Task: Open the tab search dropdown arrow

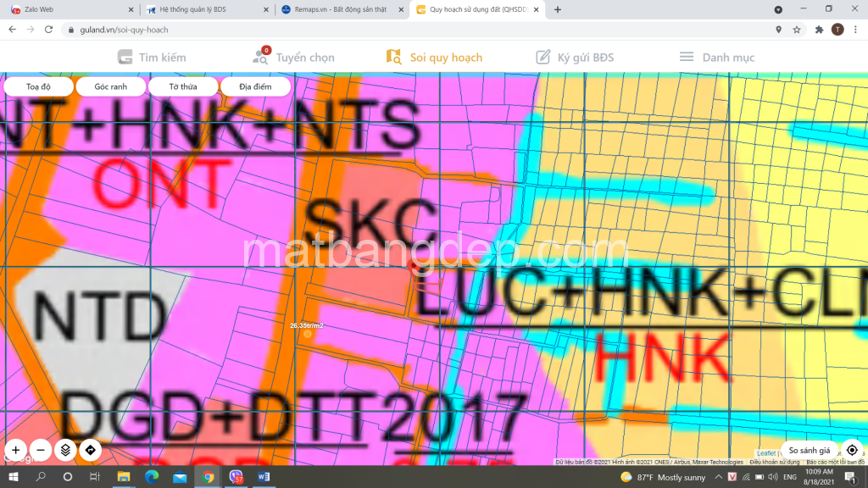Action: [778, 9]
